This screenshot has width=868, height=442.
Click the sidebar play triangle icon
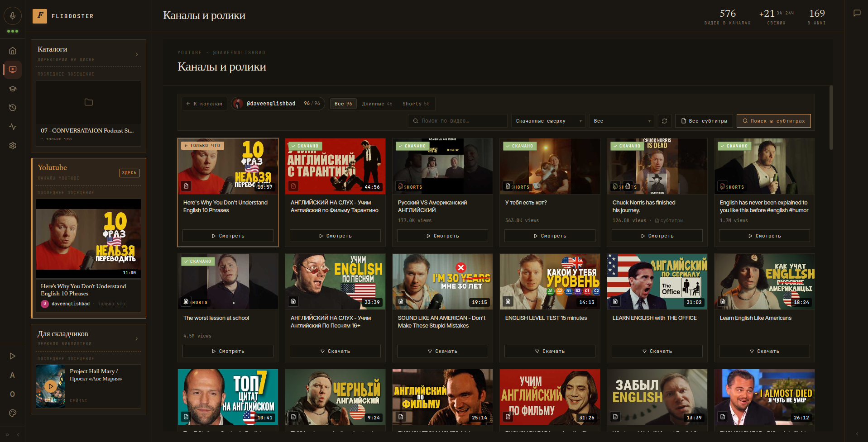click(13, 356)
